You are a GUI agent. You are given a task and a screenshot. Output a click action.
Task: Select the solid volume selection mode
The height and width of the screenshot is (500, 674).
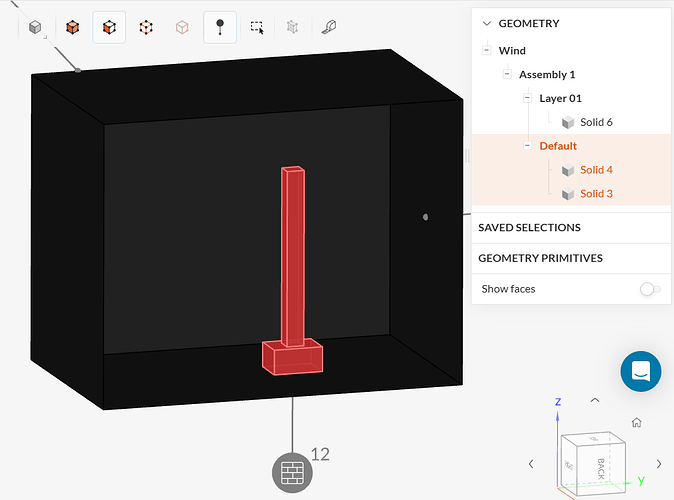click(x=72, y=28)
